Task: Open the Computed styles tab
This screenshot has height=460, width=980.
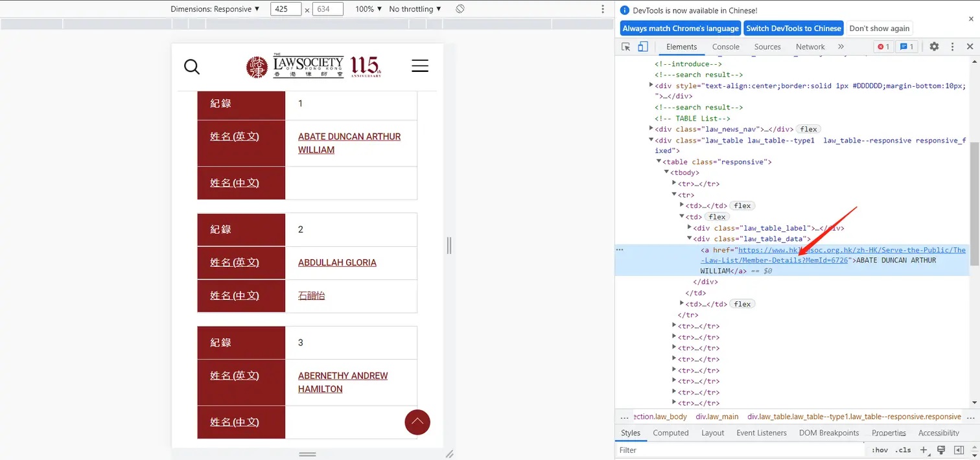Action: point(670,433)
